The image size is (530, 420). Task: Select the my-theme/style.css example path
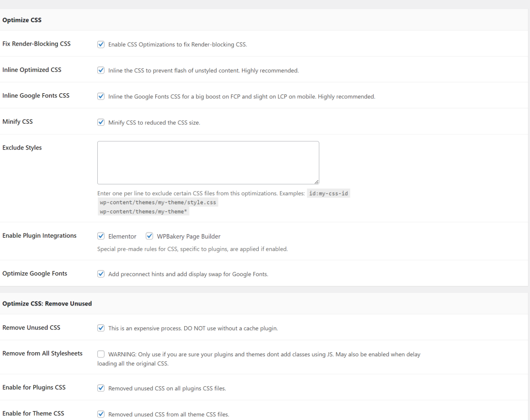click(158, 202)
